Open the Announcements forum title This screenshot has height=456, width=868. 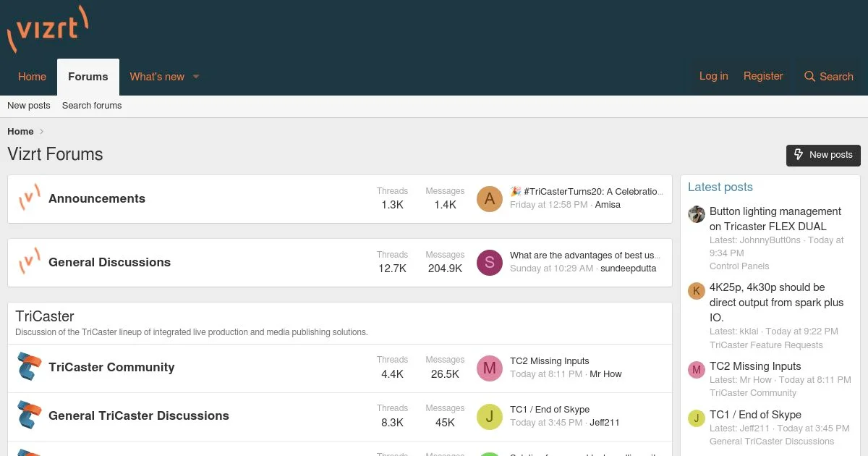(97, 199)
